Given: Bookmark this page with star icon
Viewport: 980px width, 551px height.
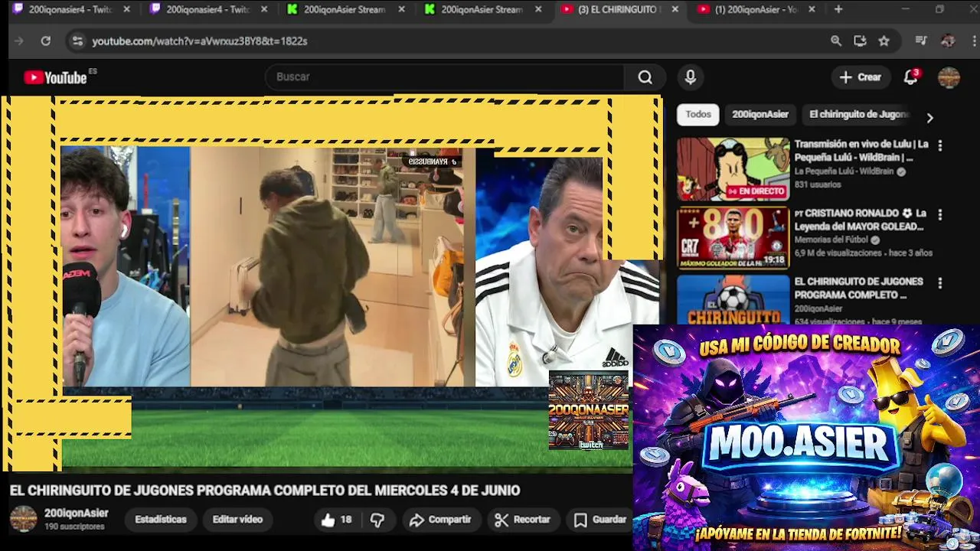Looking at the screenshot, I should (x=884, y=41).
